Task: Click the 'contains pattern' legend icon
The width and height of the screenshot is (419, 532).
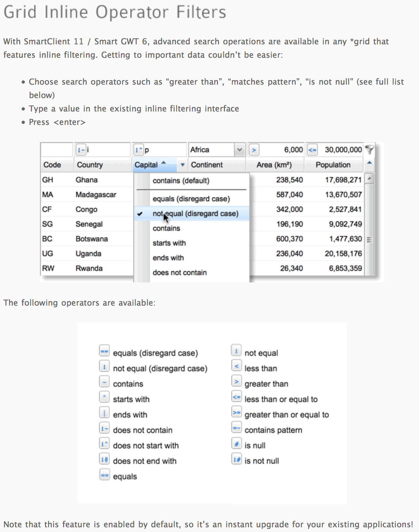Action: tap(236, 428)
